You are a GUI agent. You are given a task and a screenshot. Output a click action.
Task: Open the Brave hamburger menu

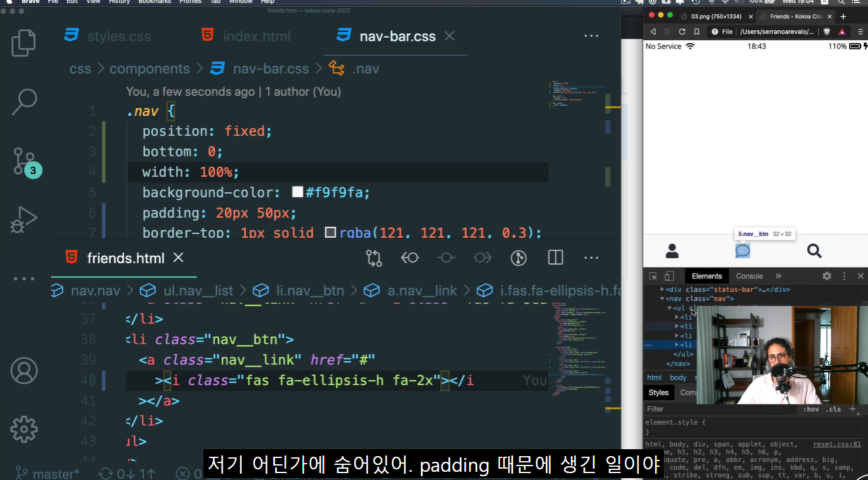pos(860,31)
